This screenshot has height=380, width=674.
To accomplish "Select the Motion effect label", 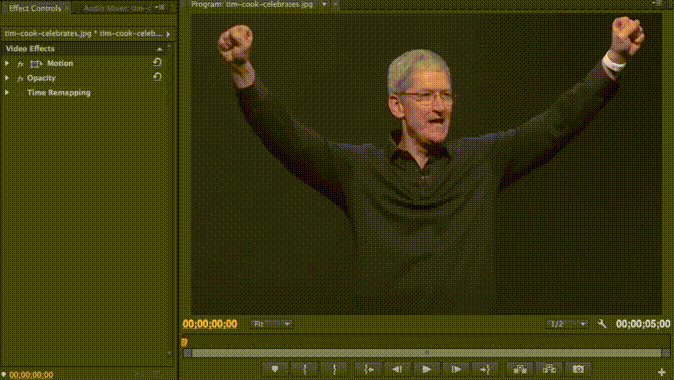I will (x=60, y=63).
